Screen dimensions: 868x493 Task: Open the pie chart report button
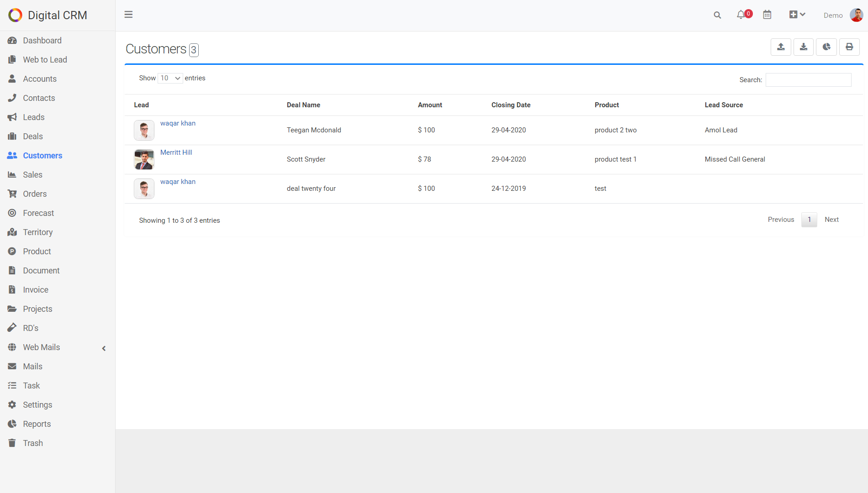point(826,47)
